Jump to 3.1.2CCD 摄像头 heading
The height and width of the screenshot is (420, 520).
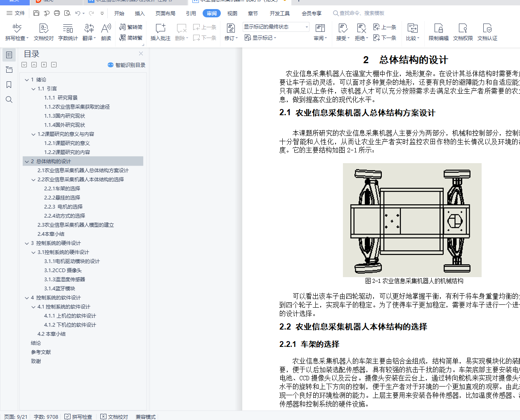click(63, 271)
